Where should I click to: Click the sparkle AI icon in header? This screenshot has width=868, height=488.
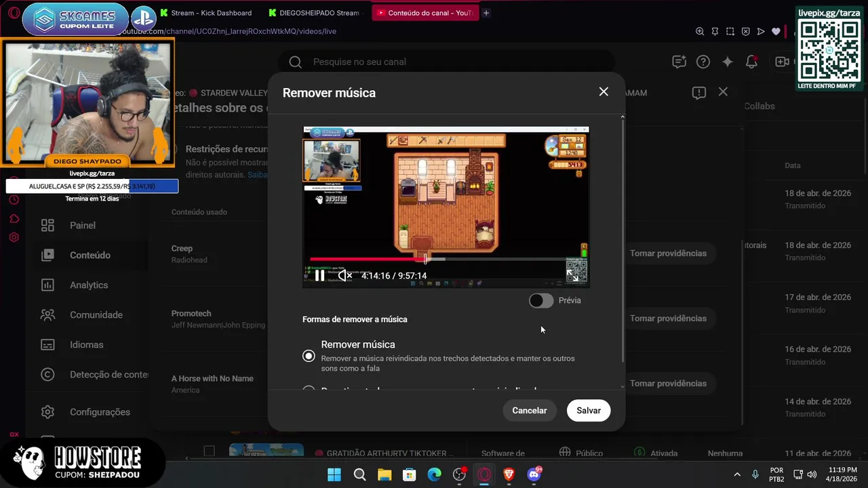[727, 62]
